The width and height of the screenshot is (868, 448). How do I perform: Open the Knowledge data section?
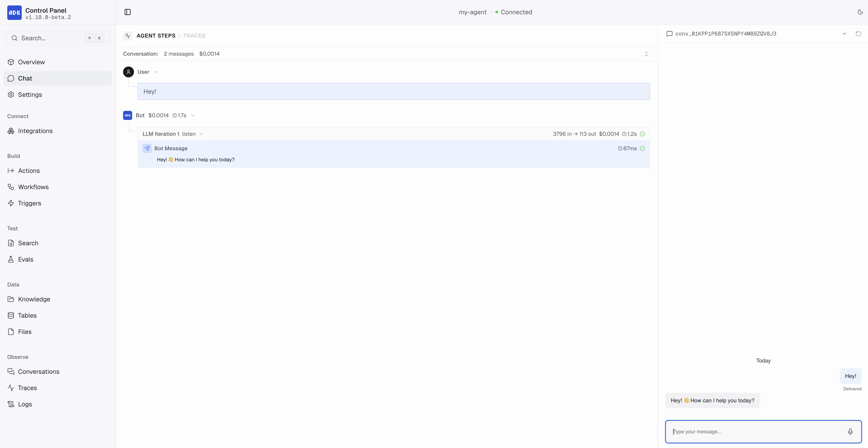click(x=34, y=299)
